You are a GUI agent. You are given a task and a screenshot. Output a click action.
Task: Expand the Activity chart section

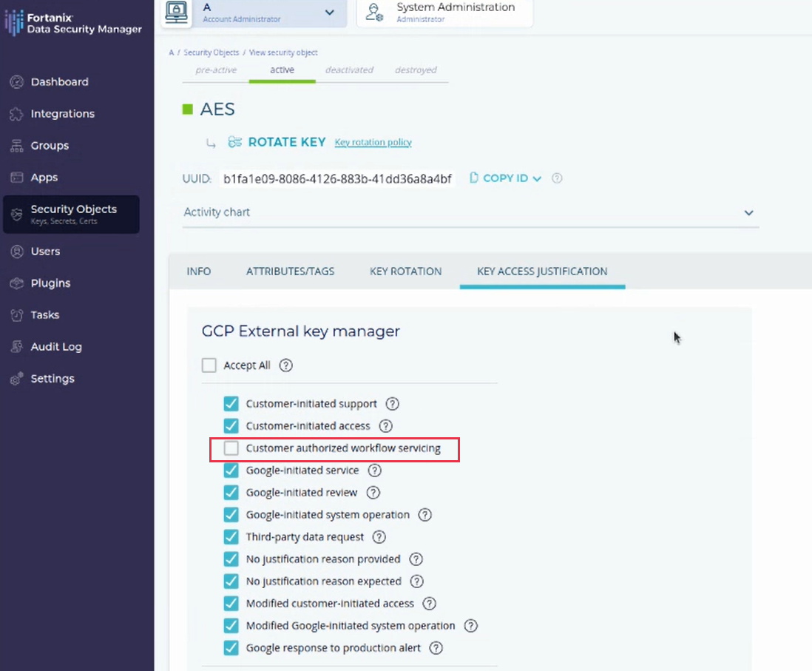click(748, 212)
